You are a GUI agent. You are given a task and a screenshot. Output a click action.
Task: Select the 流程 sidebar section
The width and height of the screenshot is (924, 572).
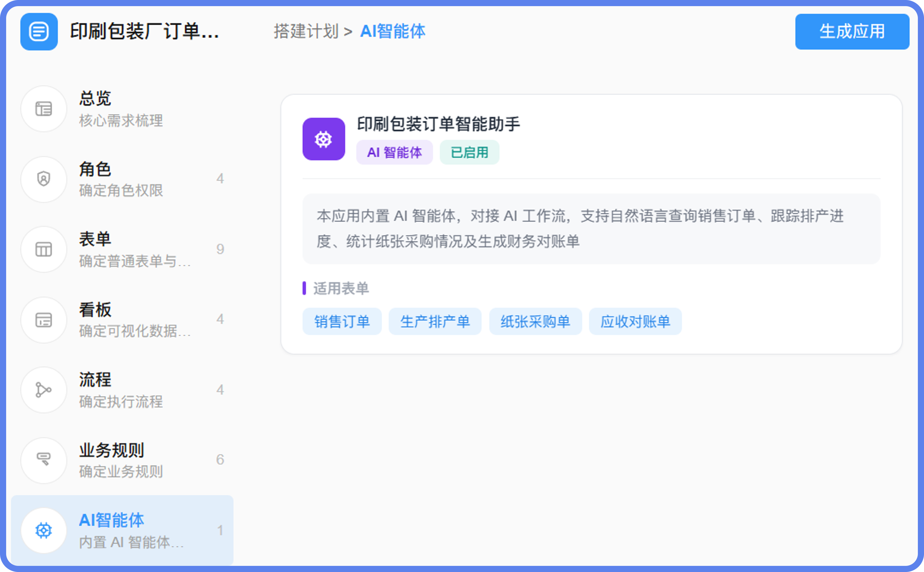pyautogui.click(x=122, y=390)
